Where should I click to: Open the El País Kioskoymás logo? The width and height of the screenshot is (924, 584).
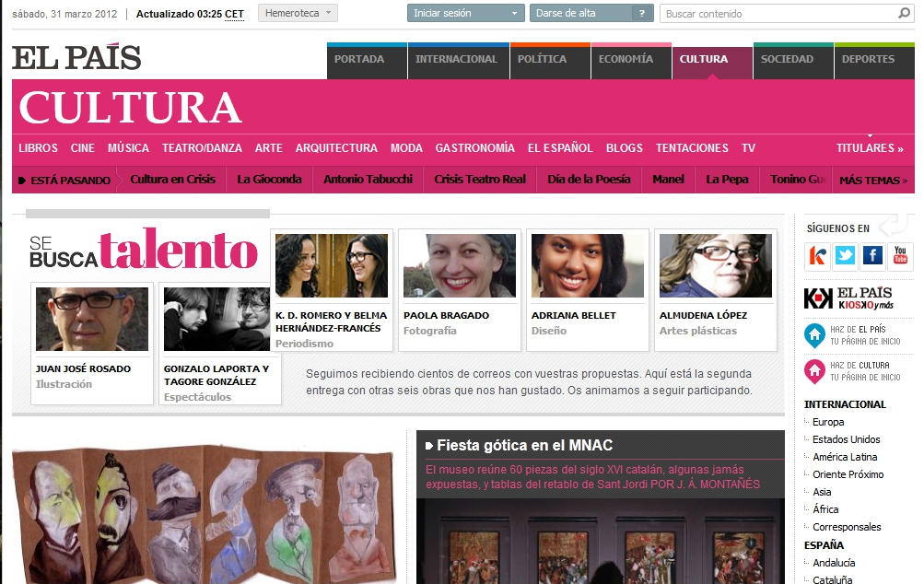pos(848,298)
